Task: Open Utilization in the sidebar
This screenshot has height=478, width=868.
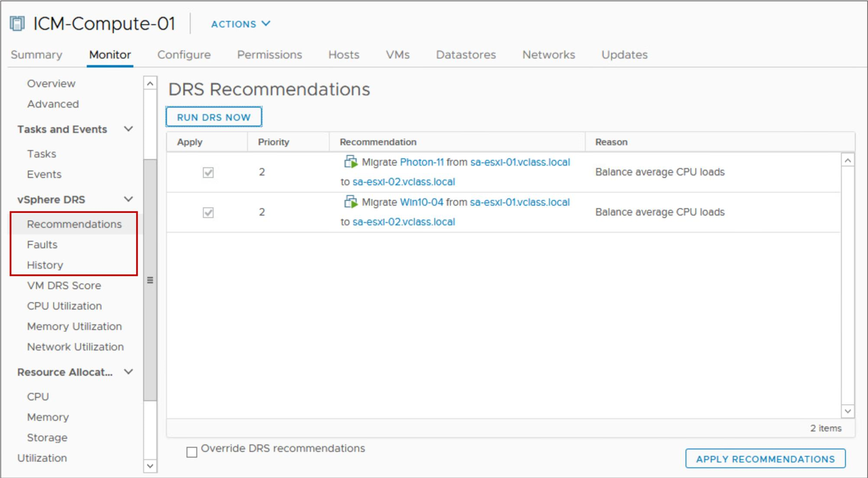Action: click(42, 458)
